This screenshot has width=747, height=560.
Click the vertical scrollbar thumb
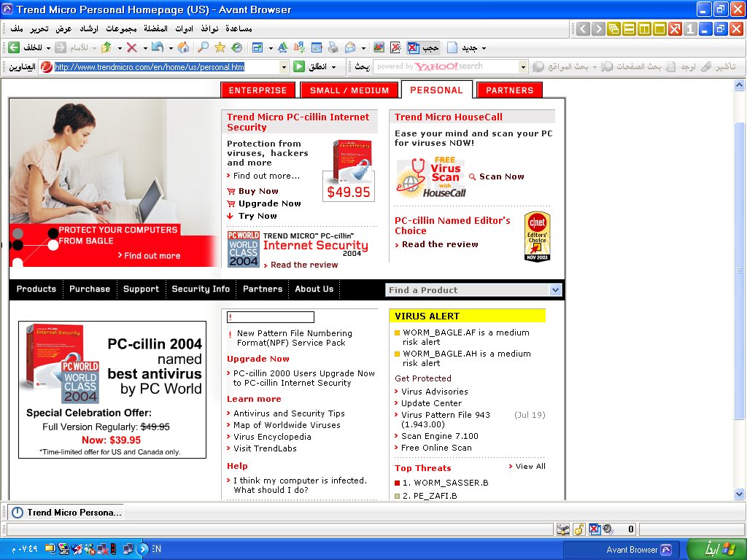click(x=740, y=271)
